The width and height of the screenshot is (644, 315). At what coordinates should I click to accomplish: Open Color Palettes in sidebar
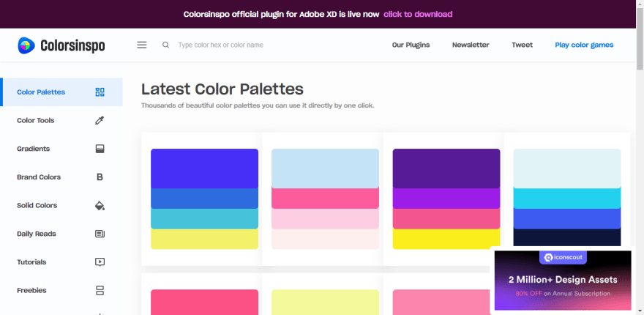pyautogui.click(x=61, y=92)
